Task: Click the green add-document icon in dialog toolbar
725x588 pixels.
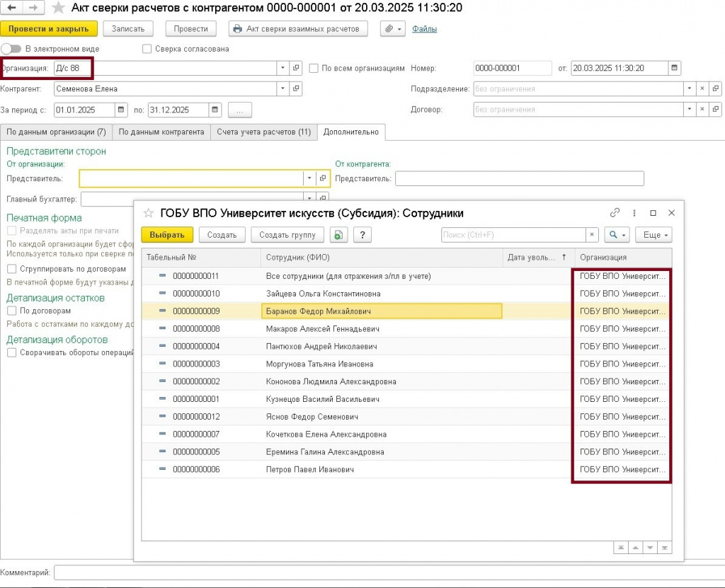Action: (338, 235)
